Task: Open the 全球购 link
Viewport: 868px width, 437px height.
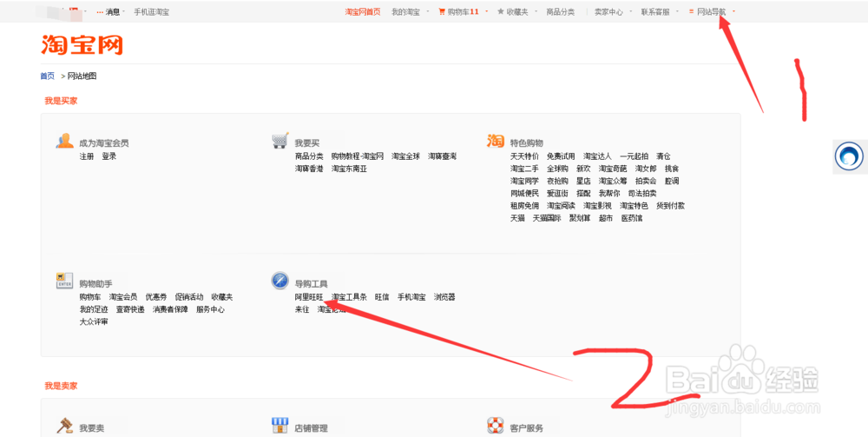Action: pos(557,169)
